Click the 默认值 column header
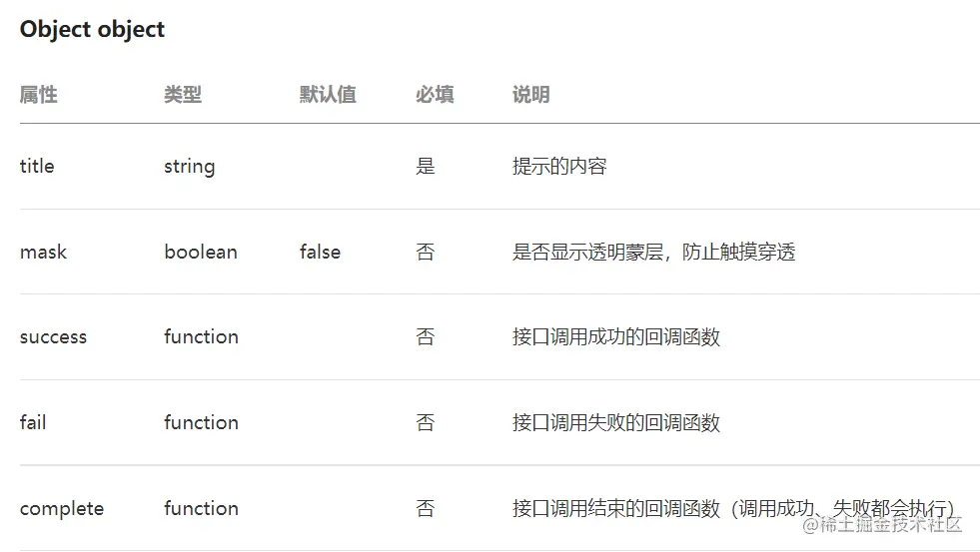Viewport: 980px width, 552px height. click(328, 95)
